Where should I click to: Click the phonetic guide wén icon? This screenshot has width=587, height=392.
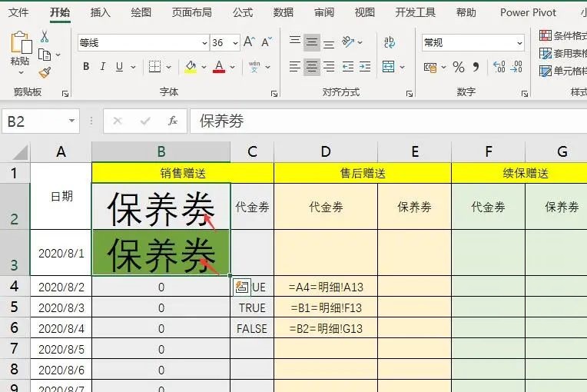254,67
